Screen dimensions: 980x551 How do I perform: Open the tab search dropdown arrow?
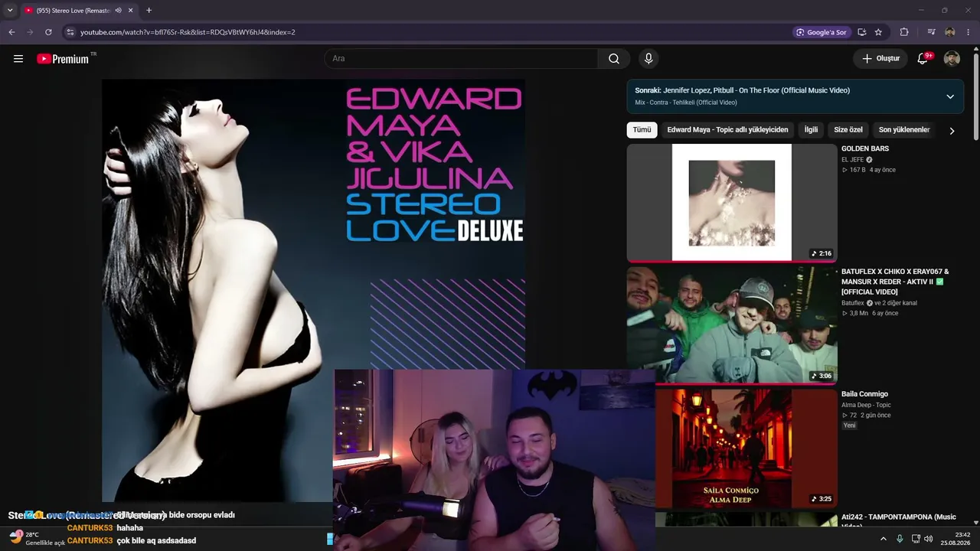tap(10, 11)
